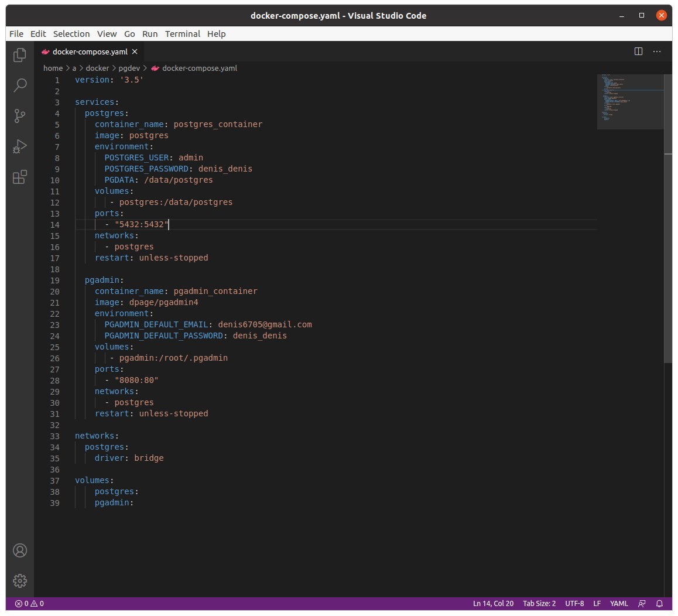Open the Accounts menu icon
The image size is (678, 616).
[20, 550]
